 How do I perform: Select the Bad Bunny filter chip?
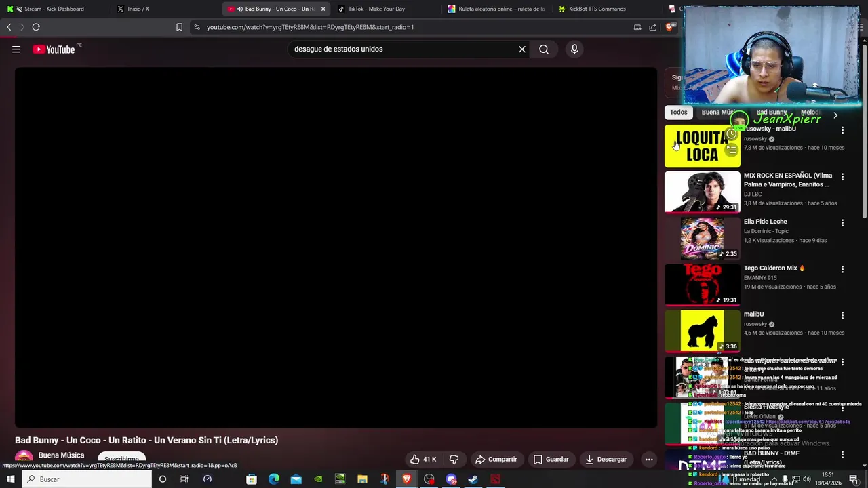click(x=772, y=113)
